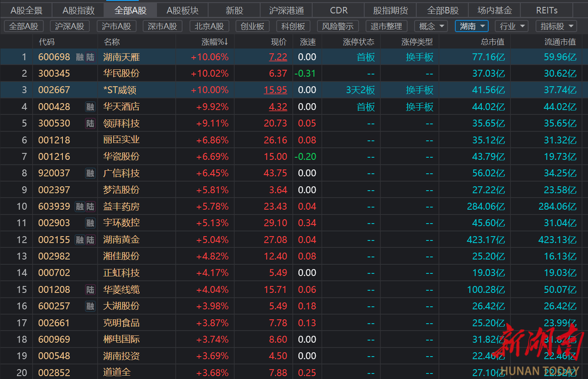Click the 陆 badge in the 益丰药房 row
This screenshot has width=588, height=379.
click(90, 207)
